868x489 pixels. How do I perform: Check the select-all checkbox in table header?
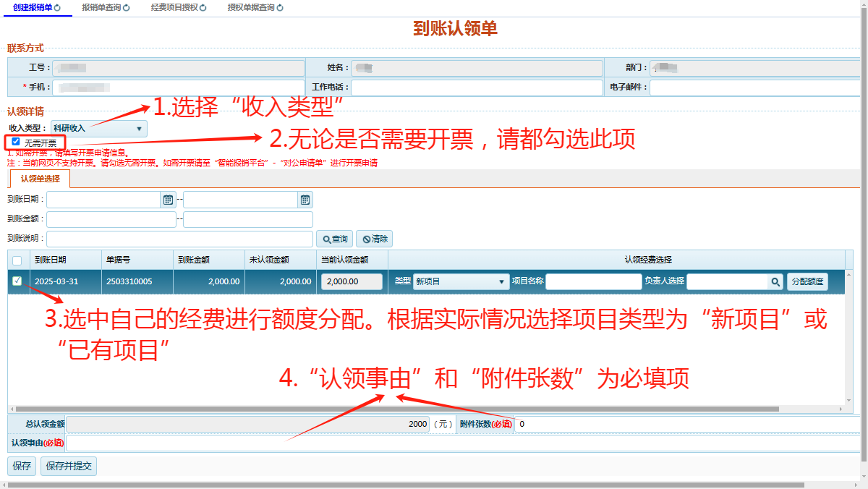17,260
